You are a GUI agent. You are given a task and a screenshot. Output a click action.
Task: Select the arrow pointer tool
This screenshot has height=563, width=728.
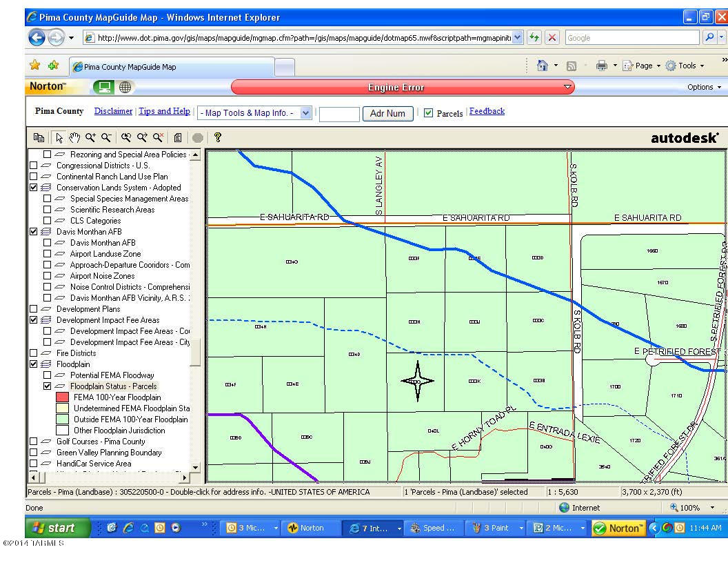(59, 137)
